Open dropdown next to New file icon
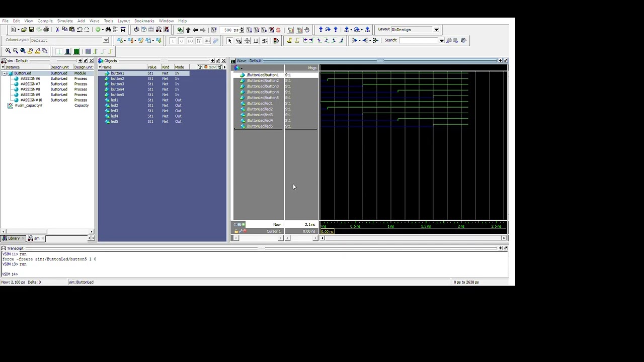 (x=19, y=30)
